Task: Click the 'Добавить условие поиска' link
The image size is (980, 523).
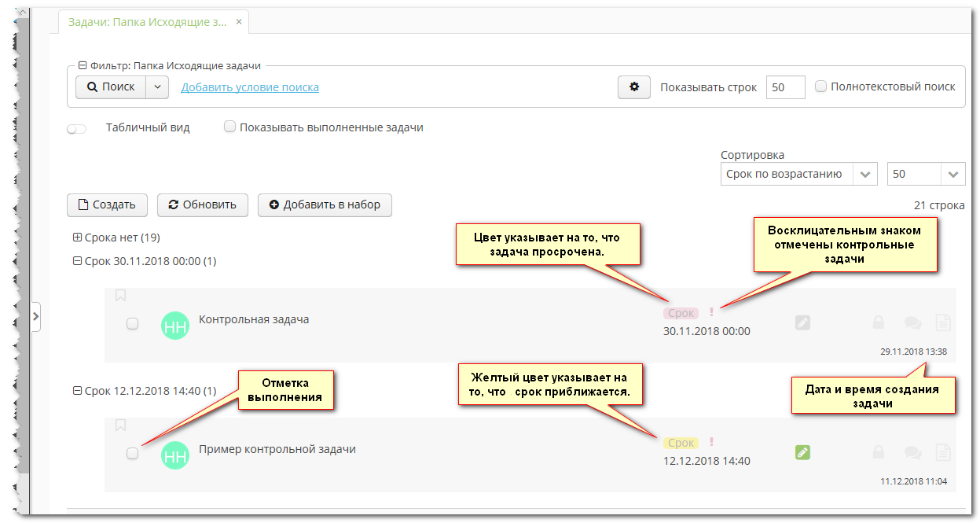Action: 250,87
